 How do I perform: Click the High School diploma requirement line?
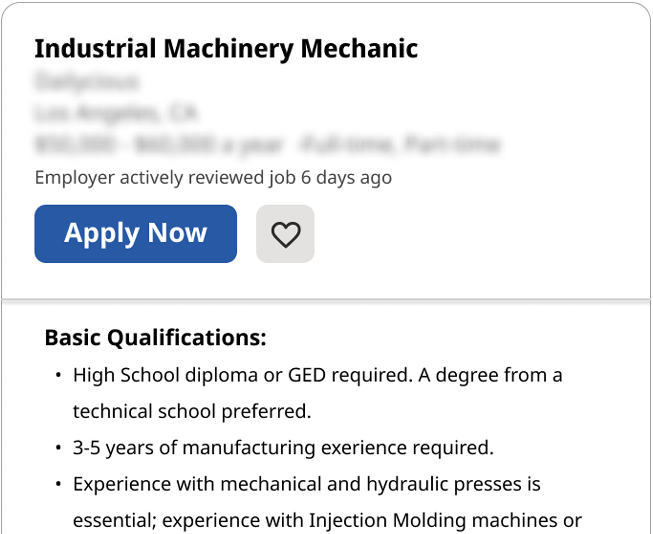[318, 375]
